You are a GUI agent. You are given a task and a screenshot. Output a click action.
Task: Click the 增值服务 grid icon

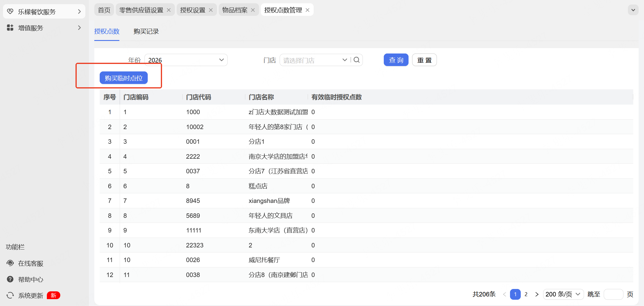pos(10,28)
